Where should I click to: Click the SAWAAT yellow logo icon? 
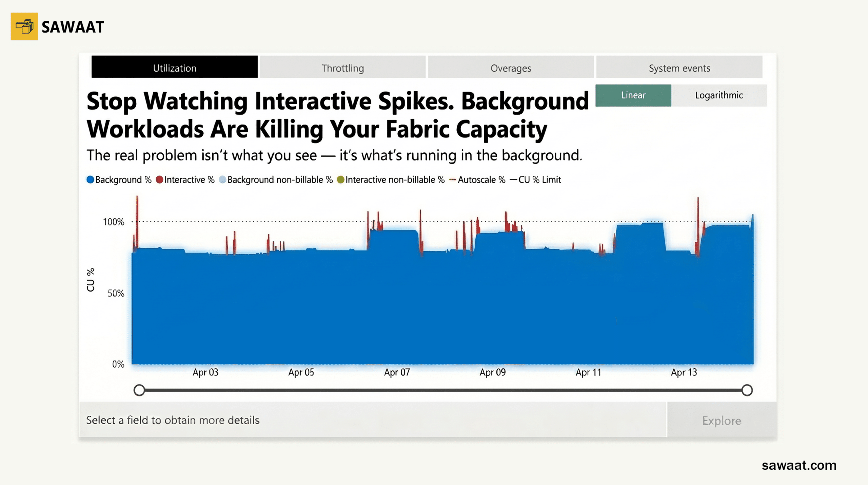point(24,26)
